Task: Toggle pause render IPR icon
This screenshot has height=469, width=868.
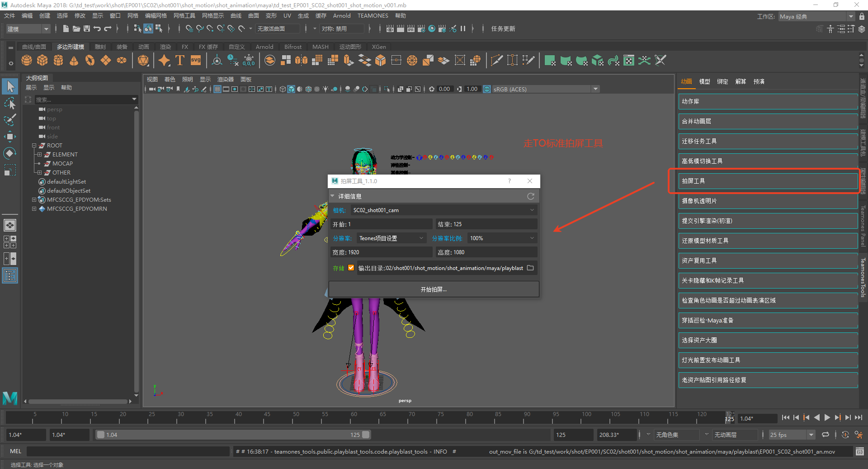Action: (463, 28)
